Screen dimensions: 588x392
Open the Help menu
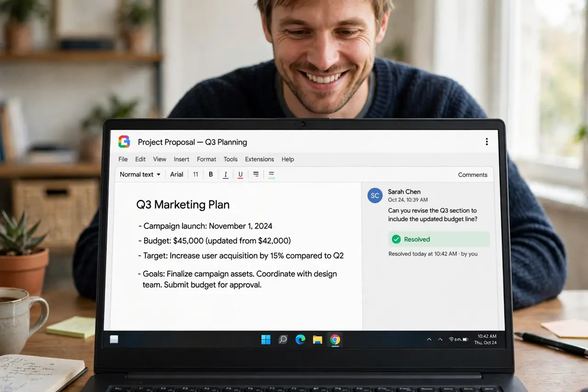pyautogui.click(x=288, y=159)
